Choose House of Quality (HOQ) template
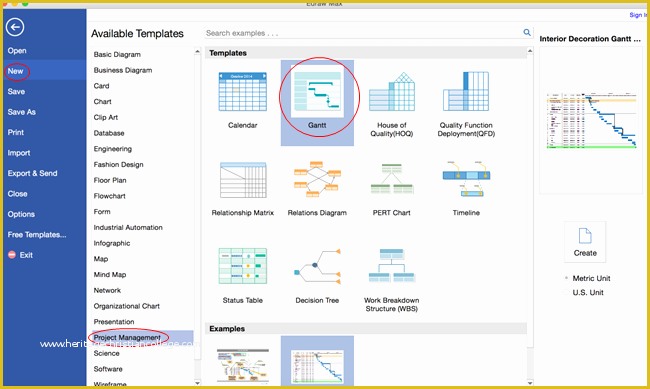650x389 pixels. [x=392, y=92]
